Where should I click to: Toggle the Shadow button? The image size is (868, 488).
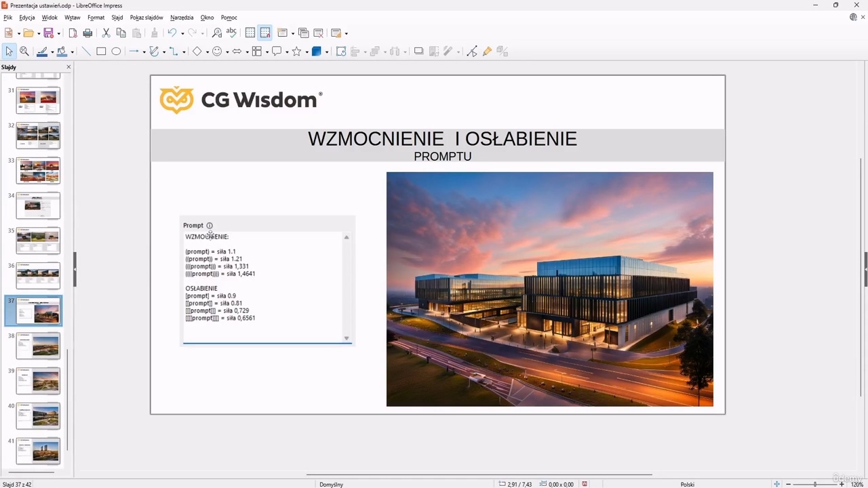(x=418, y=52)
